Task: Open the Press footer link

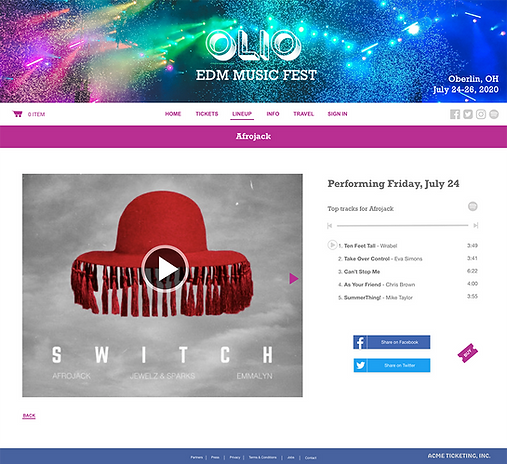Action: pos(215,457)
